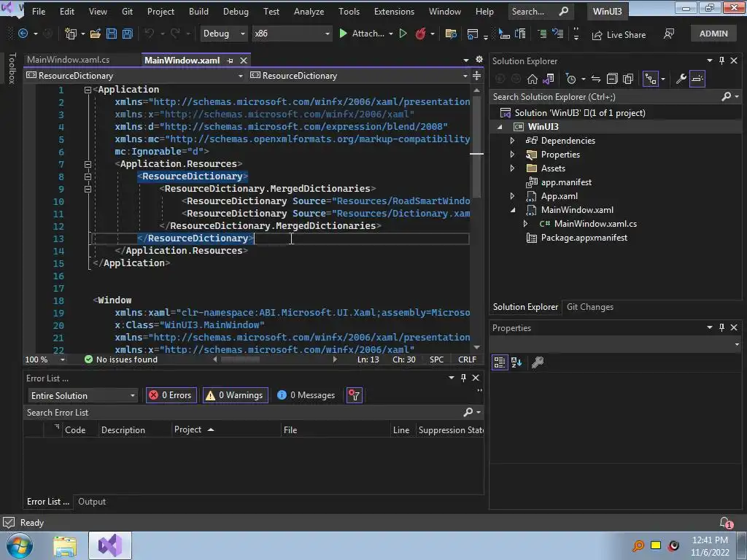Toggle Track Active Item tree view button

click(x=650, y=79)
